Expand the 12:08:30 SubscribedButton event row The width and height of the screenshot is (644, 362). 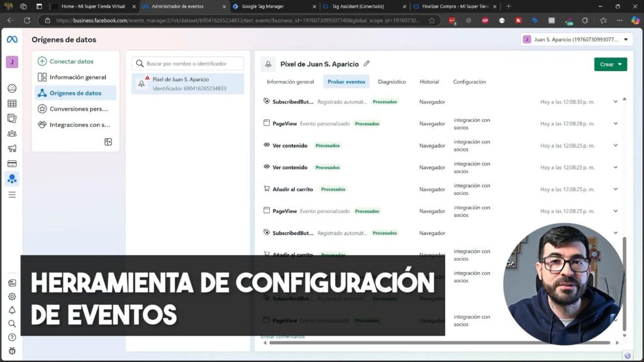(616, 102)
